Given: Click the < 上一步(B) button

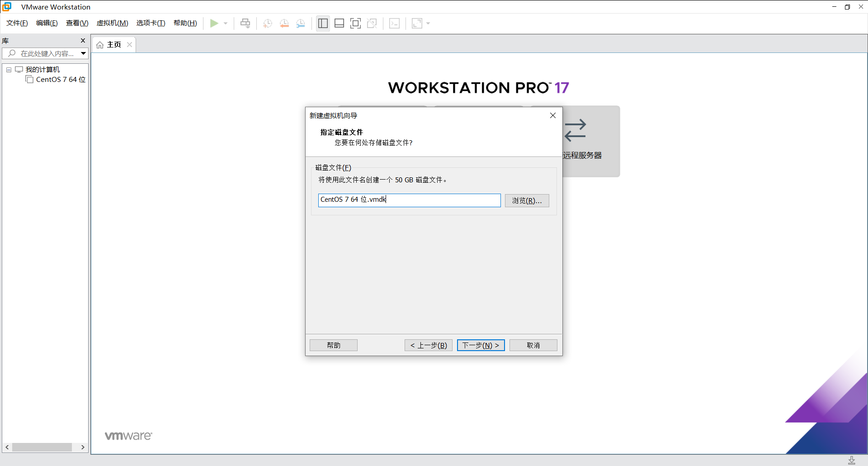Looking at the screenshot, I should point(429,345).
